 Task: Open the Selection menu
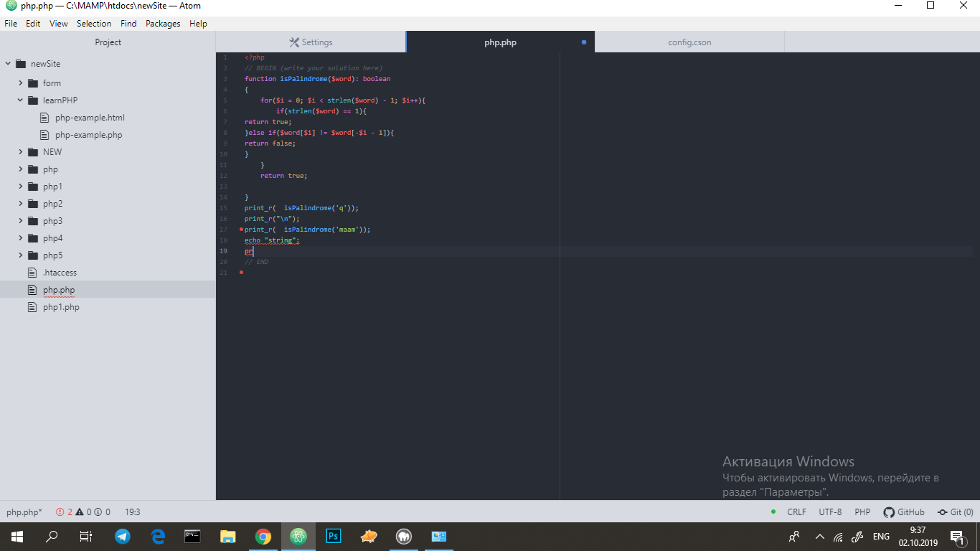tap(94, 24)
